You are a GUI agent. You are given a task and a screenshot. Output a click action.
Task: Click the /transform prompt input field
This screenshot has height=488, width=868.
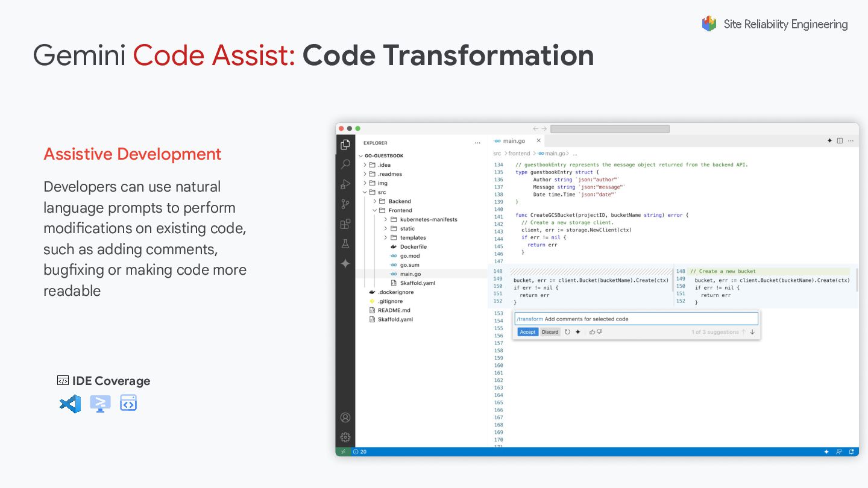coord(636,319)
